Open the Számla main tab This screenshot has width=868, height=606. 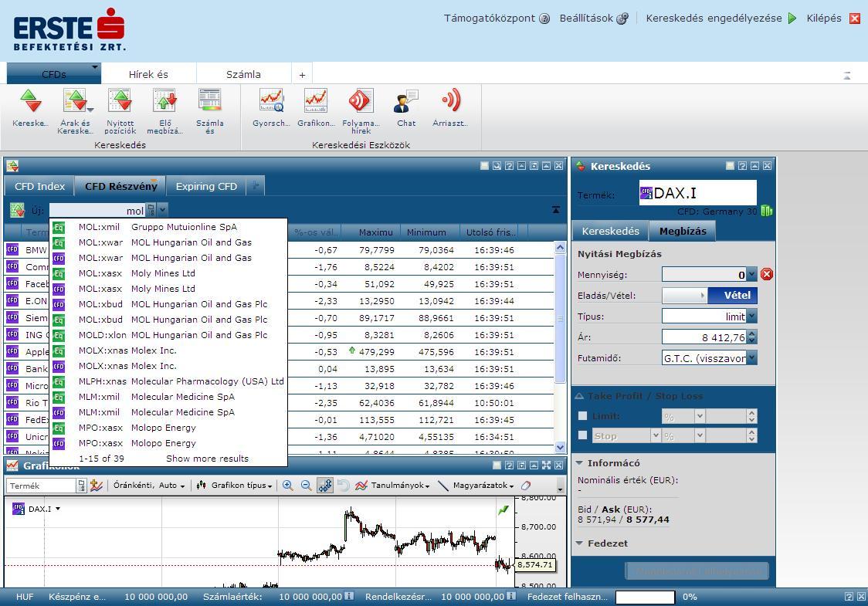tap(243, 73)
